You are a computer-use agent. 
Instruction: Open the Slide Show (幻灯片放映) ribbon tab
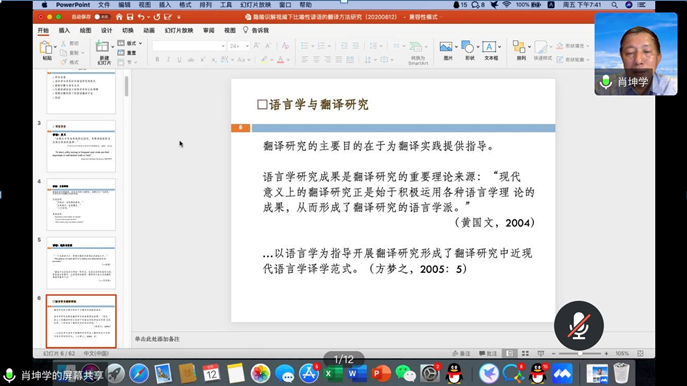(179, 30)
